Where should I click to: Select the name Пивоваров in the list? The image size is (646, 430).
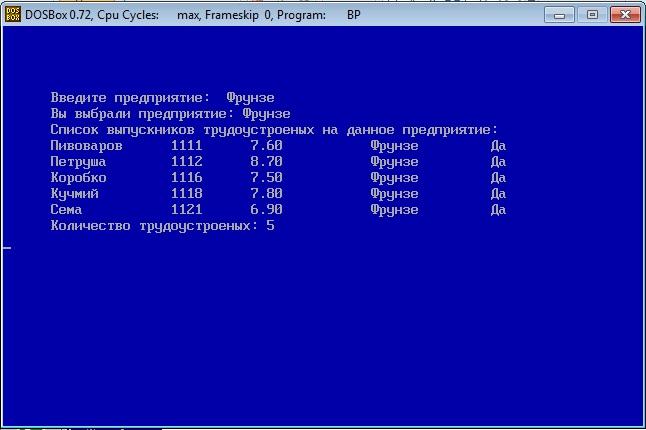pyautogui.click(x=86, y=146)
